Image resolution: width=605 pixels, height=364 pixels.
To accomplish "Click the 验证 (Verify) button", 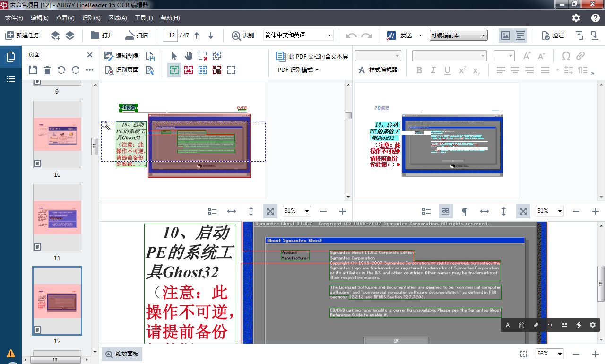I will point(553,35).
